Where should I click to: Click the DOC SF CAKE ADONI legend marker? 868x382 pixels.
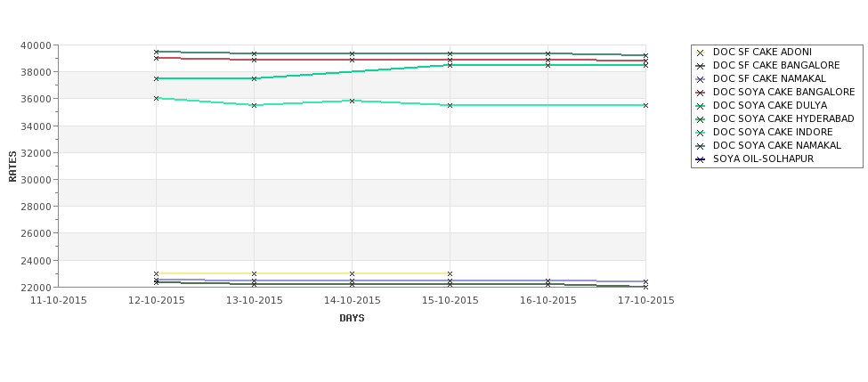(x=700, y=53)
